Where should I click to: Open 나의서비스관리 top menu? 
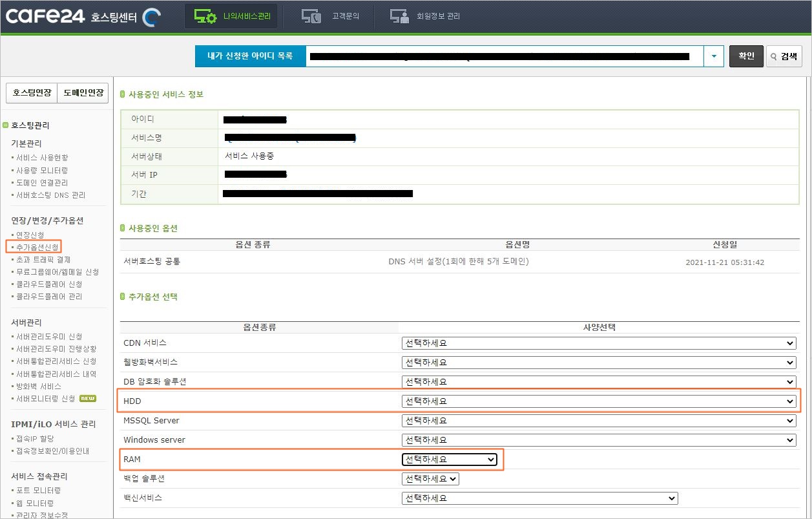point(231,16)
